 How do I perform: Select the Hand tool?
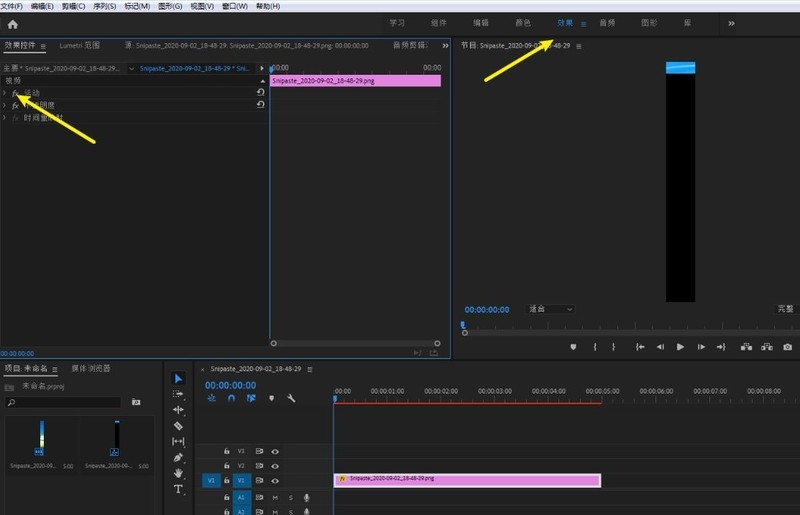coord(178,473)
